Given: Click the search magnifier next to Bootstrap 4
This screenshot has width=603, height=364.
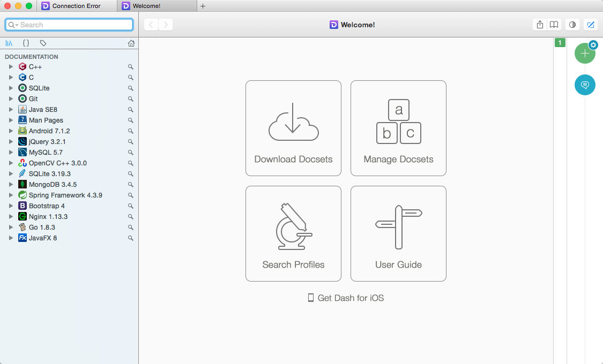Looking at the screenshot, I should tap(131, 206).
